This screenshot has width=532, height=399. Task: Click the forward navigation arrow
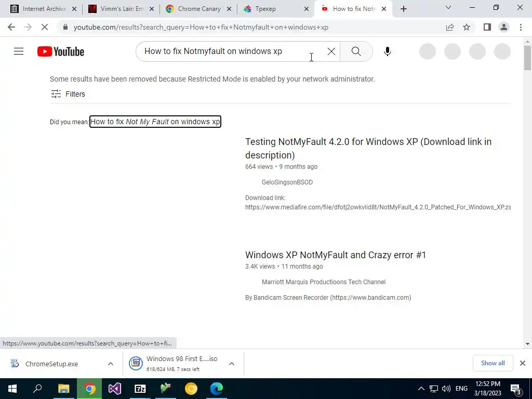(x=28, y=27)
